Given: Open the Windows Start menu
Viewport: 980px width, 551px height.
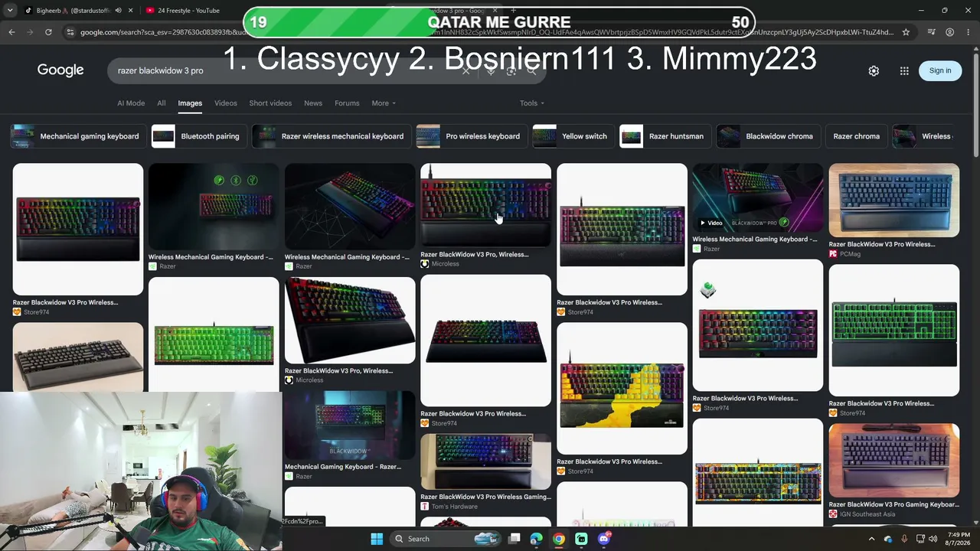Looking at the screenshot, I should 377,539.
